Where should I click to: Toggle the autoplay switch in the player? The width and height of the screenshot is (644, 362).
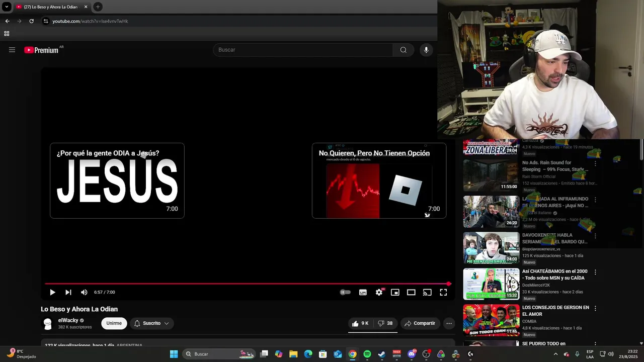click(x=345, y=292)
